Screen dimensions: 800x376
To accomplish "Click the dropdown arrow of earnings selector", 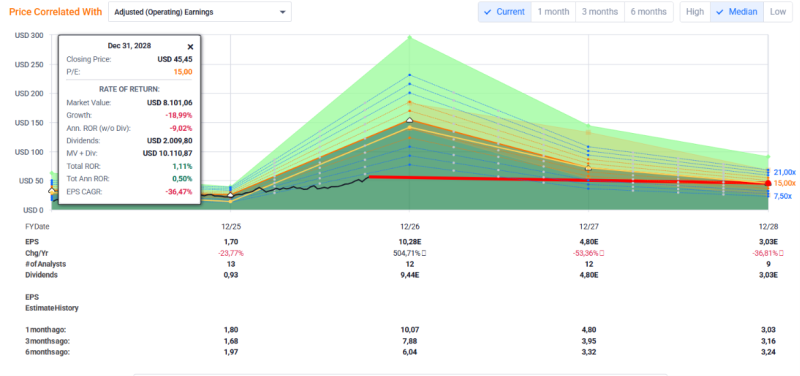I will pyautogui.click(x=283, y=12).
